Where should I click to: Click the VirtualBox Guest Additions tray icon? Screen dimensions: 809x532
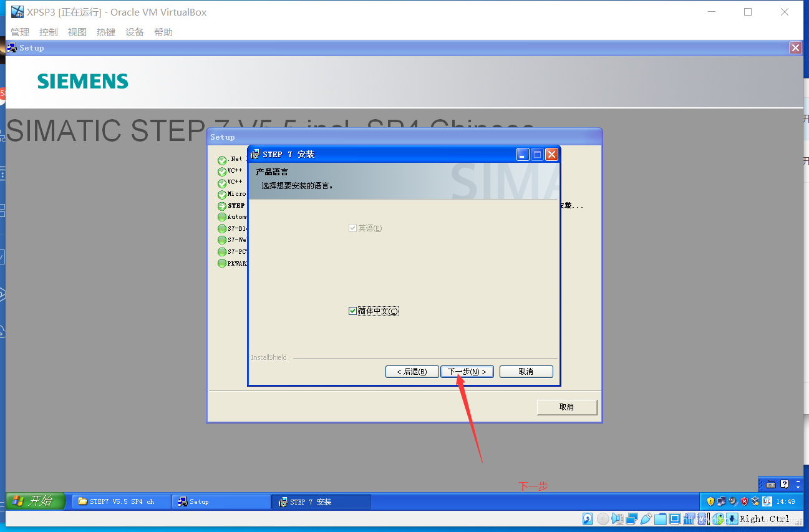755,501
